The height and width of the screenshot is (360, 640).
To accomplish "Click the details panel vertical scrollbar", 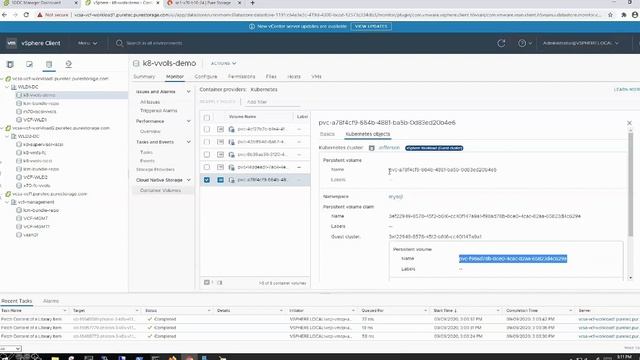I will coord(631,184).
